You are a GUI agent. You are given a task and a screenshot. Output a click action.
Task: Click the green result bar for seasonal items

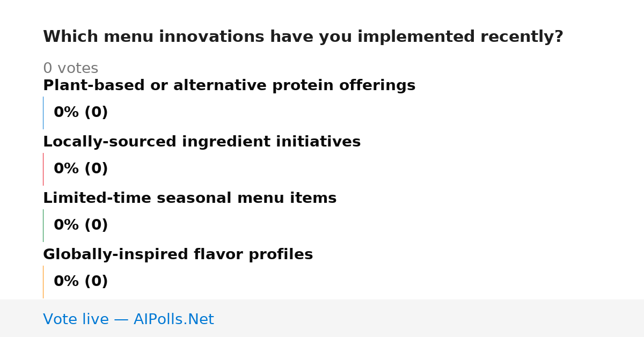click(43, 225)
